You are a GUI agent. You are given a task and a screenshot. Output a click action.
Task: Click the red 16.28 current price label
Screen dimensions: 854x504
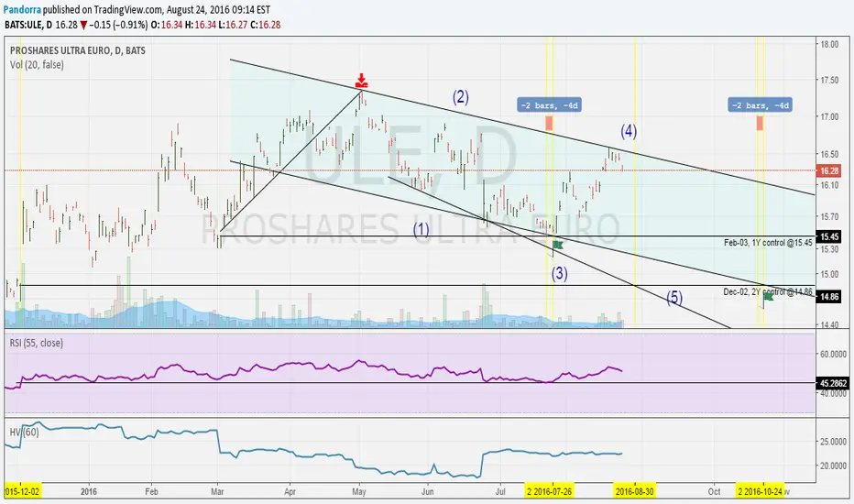coord(829,170)
